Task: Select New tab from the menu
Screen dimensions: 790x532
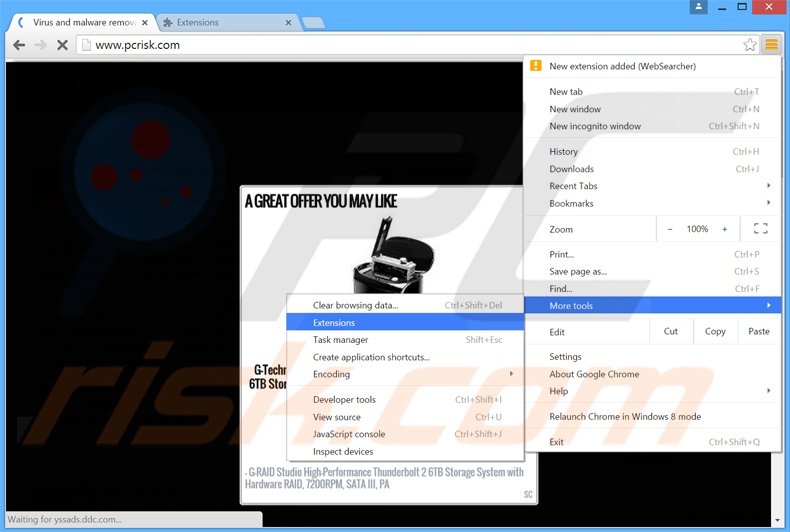Action: click(653, 92)
